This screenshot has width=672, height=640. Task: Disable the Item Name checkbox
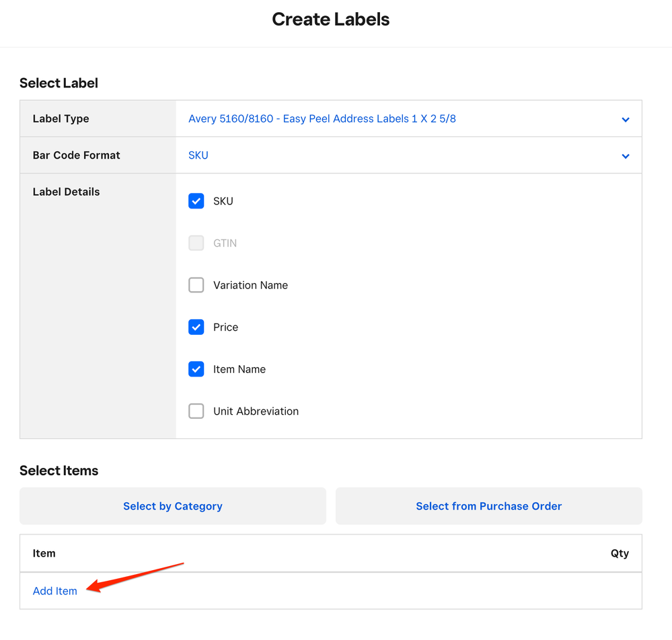coord(196,369)
